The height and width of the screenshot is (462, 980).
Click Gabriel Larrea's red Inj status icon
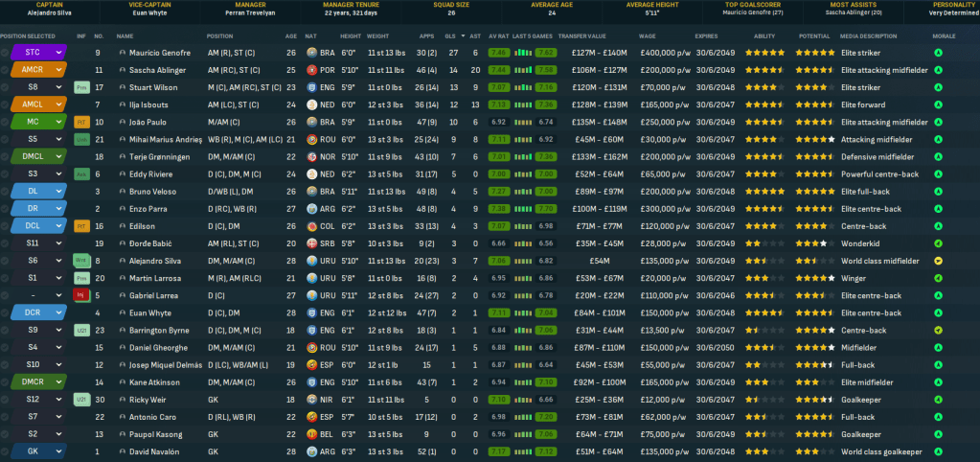81,295
